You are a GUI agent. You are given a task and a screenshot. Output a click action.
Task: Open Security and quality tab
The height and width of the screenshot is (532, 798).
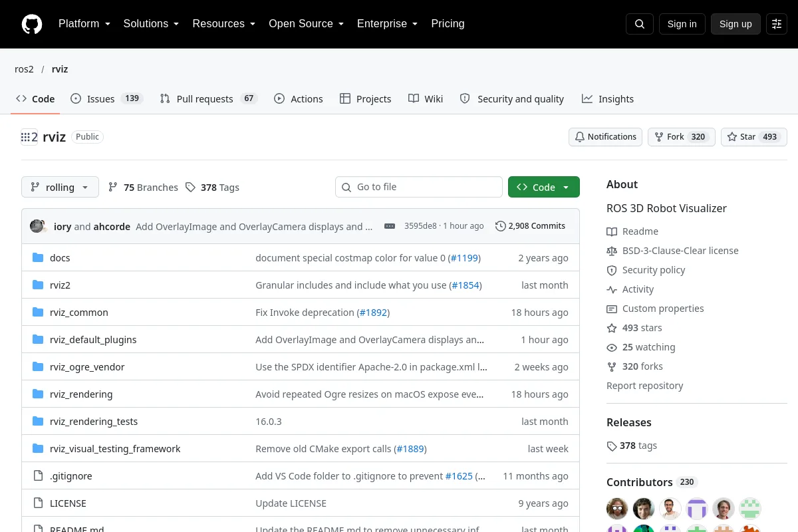(x=512, y=98)
